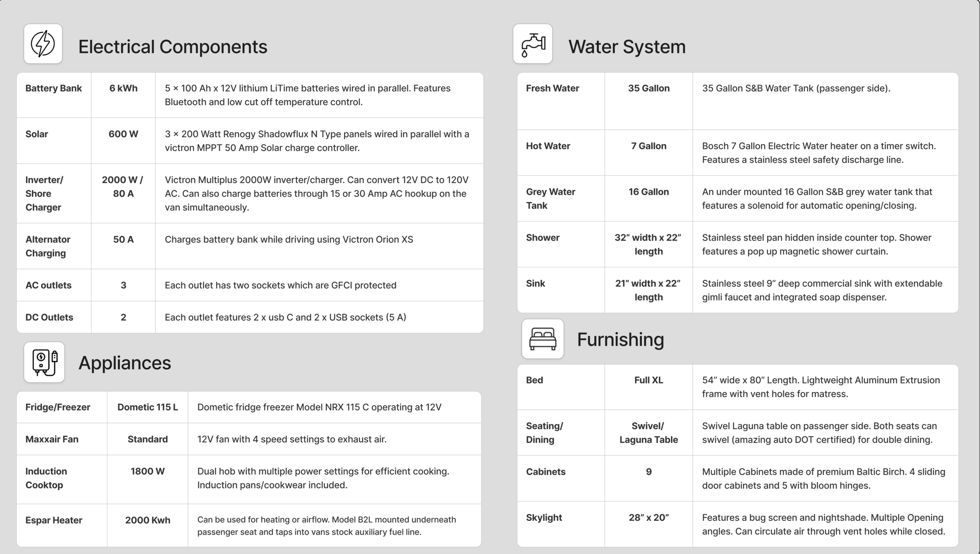Click the Furnishing section title
Image resolution: width=980 pixels, height=554 pixels.
tap(620, 339)
